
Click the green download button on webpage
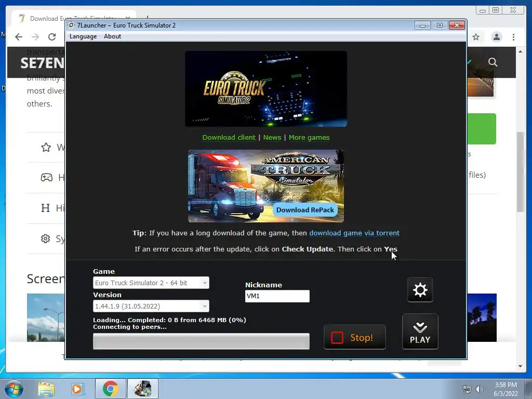click(x=482, y=129)
